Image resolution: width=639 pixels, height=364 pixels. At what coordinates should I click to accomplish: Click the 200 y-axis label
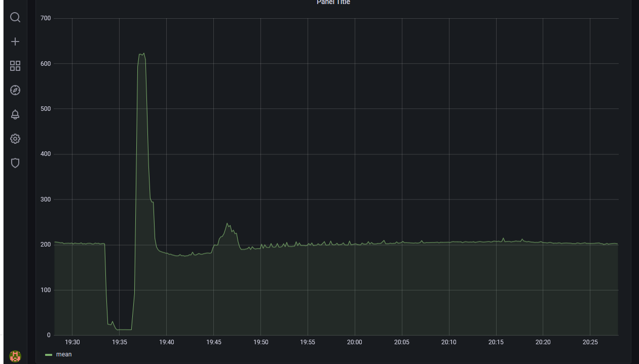[x=46, y=245]
